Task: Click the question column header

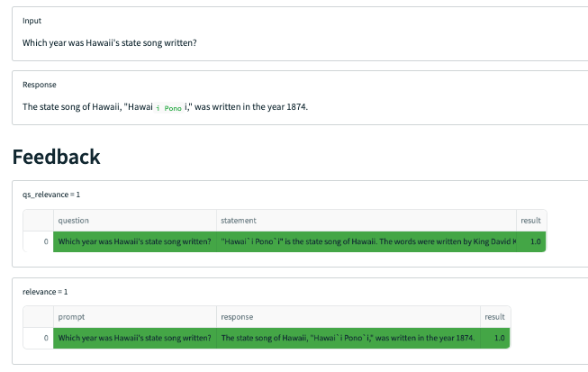Action: click(x=134, y=220)
